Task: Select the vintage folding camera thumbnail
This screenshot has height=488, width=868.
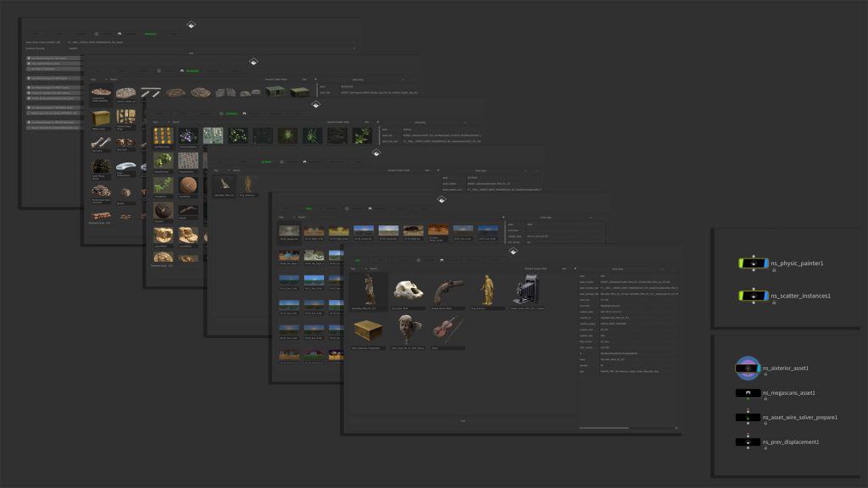Action: coord(527,290)
